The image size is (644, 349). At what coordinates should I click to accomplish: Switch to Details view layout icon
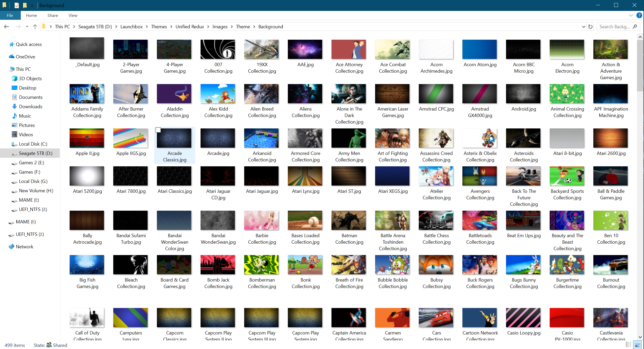coord(629,345)
